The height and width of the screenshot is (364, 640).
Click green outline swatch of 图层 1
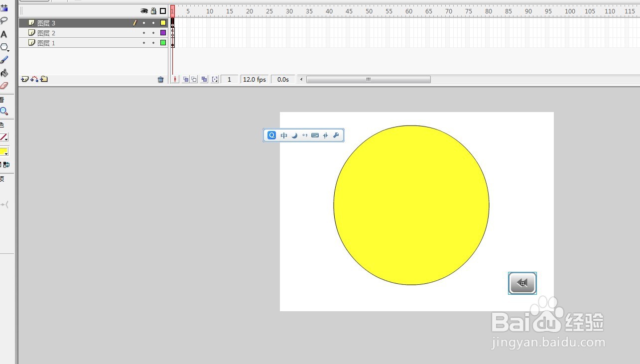[x=163, y=43]
